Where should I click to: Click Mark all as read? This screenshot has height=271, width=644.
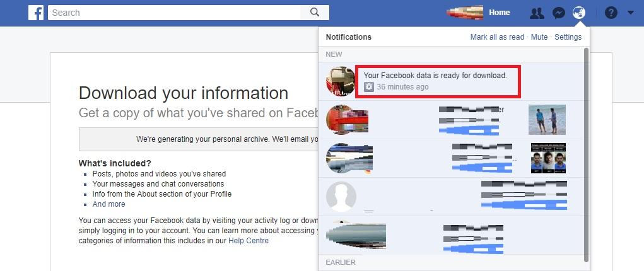click(497, 37)
